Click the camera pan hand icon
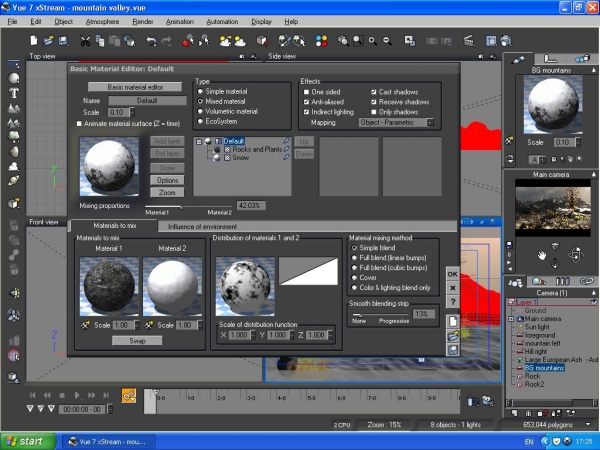This screenshot has width=600, height=450. click(x=541, y=255)
